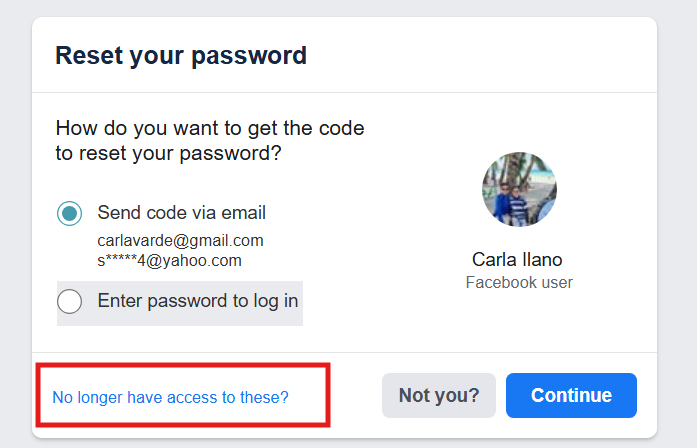
Task: Click the "Enter password to log in" label text
Action: [197, 300]
